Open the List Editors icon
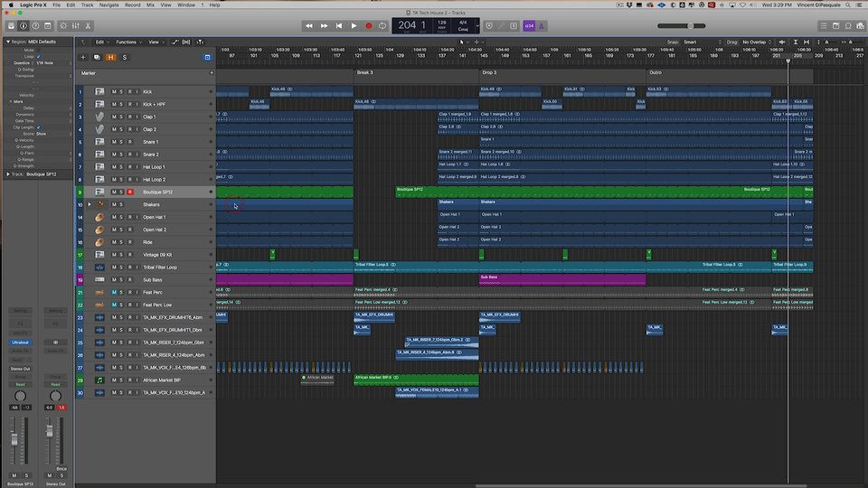868x488 pixels. 824,26
